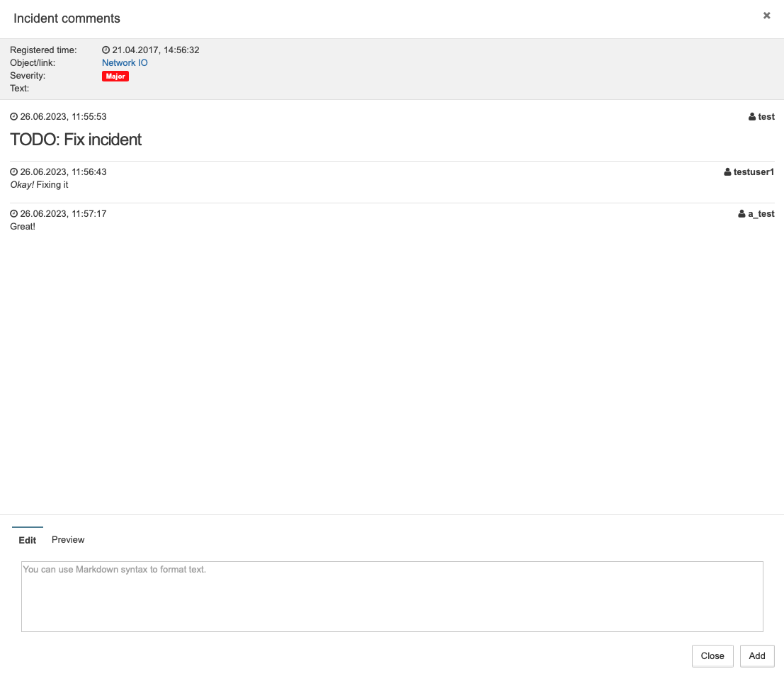This screenshot has height=676, width=784.
Task: Click the user icon next to a_test
Action: pyautogui.click(x=742, y=214)
